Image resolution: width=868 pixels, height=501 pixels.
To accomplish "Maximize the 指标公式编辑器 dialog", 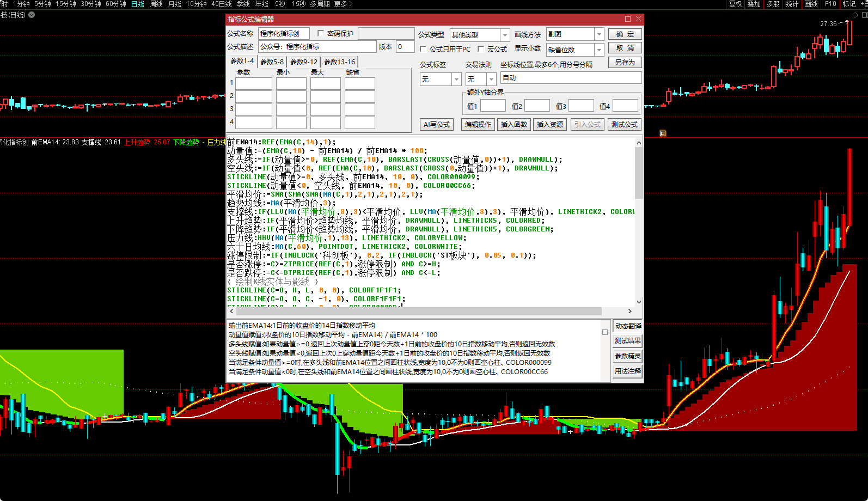I will (628, 19).
